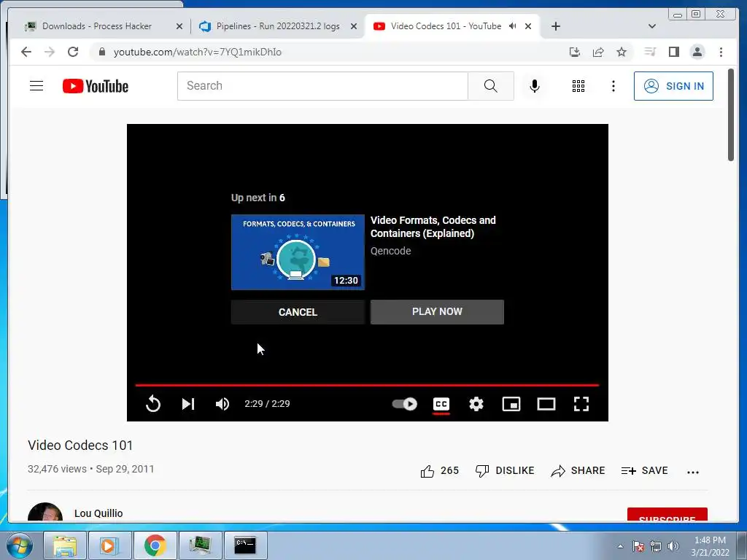Open YouTube apps grid
The height and width of the screenshot is (560, 747).
(578, 86)
